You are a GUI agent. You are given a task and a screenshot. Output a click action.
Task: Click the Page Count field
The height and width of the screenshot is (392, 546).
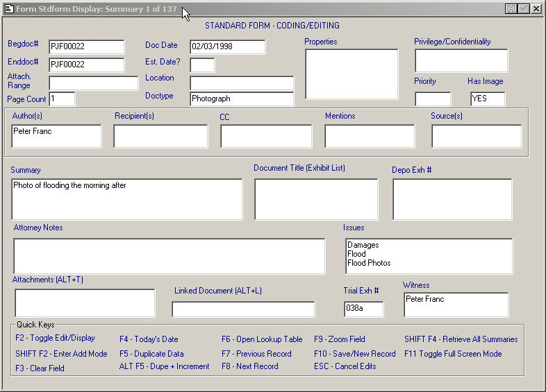coord(62,99)
